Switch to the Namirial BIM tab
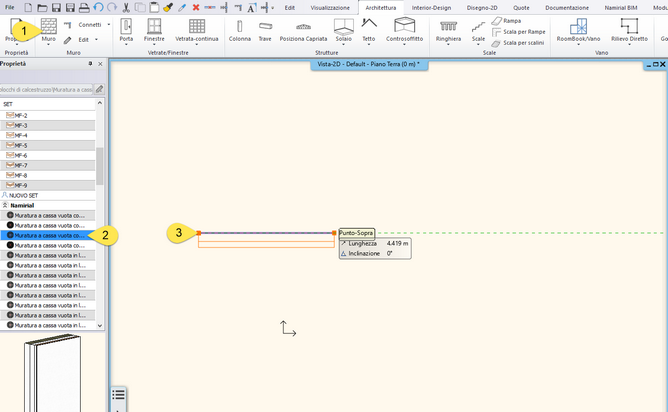This screenshot has height=412, width=668. point(621,8)
